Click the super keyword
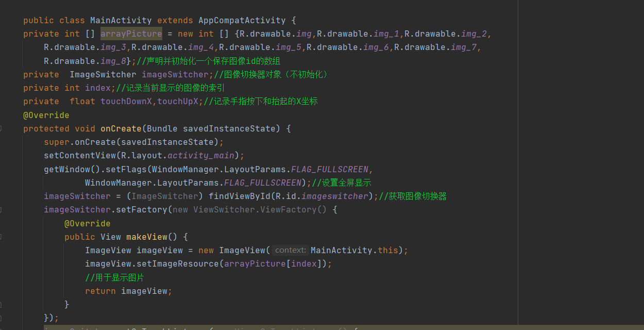The image size is (644, 330). click(x=57, y=142)
